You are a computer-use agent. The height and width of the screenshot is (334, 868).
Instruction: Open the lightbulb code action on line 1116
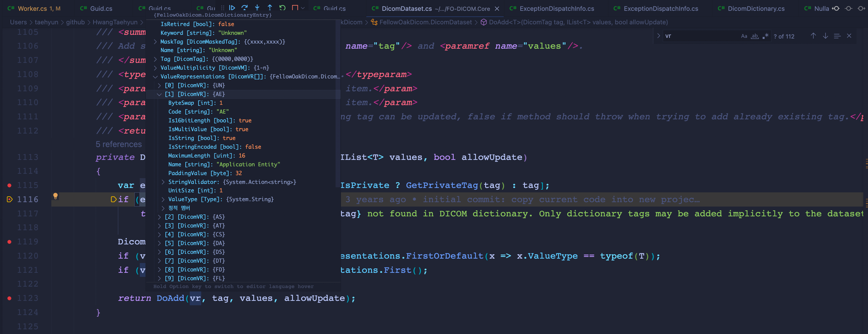tap(55, 196)
